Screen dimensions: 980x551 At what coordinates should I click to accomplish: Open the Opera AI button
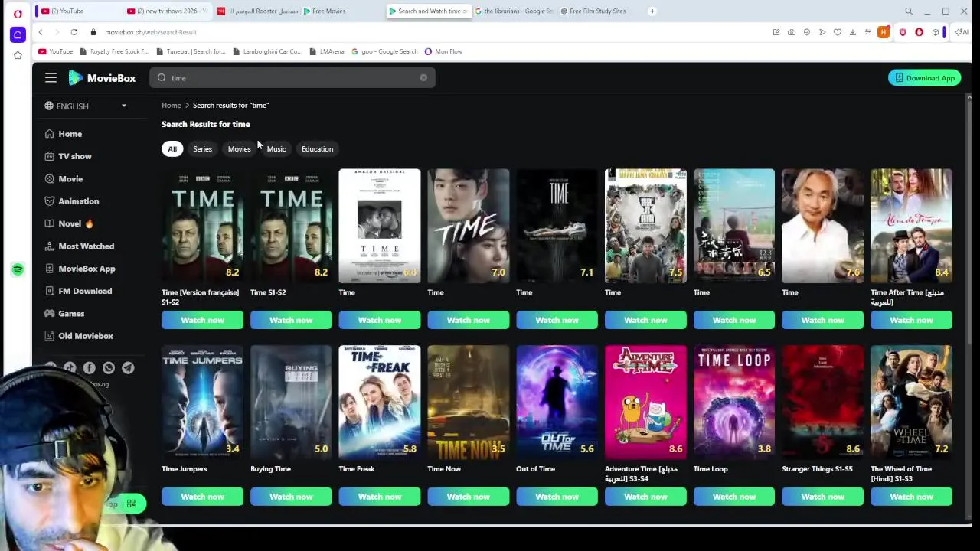coord(962,32)
